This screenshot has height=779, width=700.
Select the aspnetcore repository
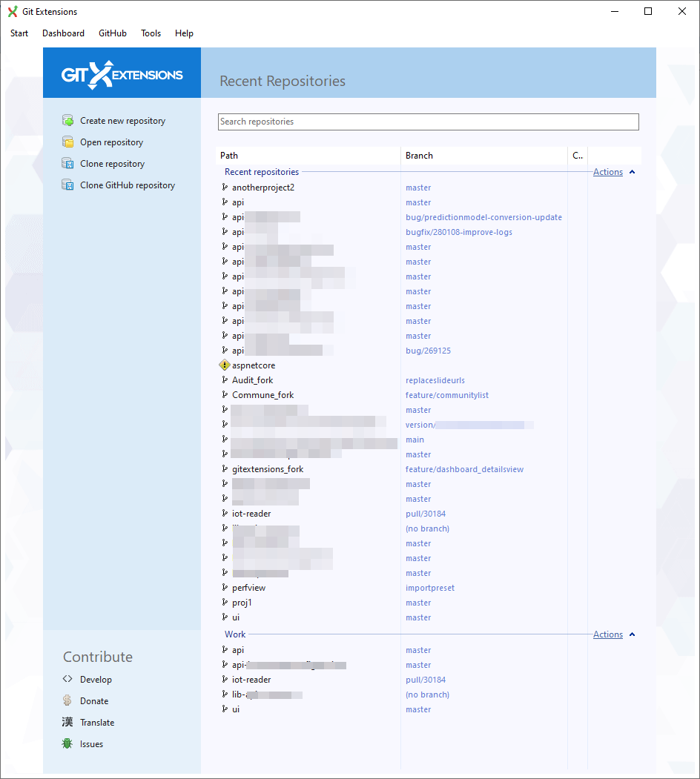click(x=254, y=365)
